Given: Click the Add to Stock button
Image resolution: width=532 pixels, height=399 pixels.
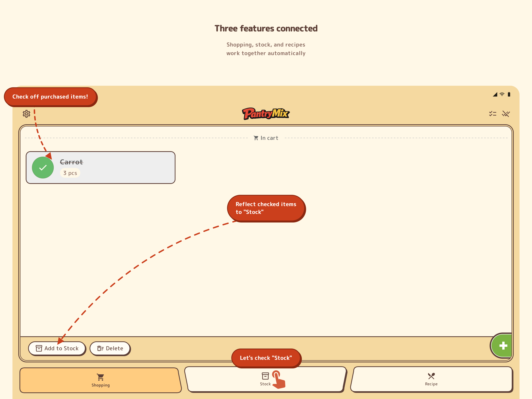Looking at the screenshot, I should tap(57, 348).
